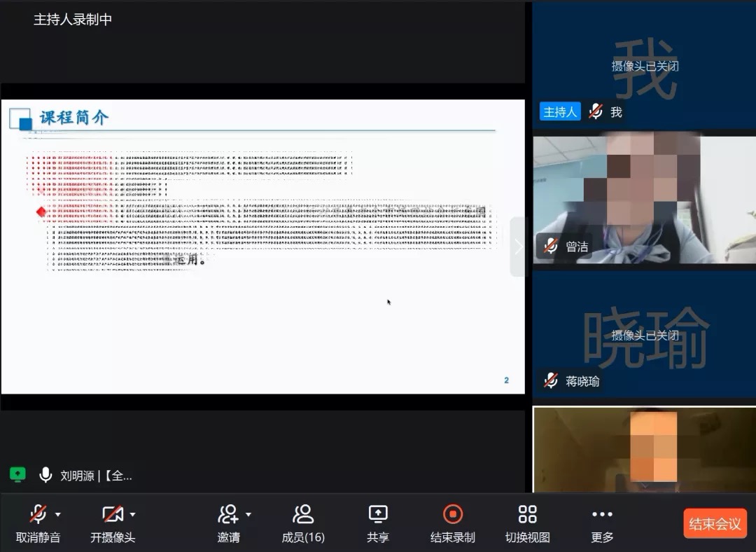
Task: Start screen sharing with 共享 icon
Action: (x=378, y=515)
